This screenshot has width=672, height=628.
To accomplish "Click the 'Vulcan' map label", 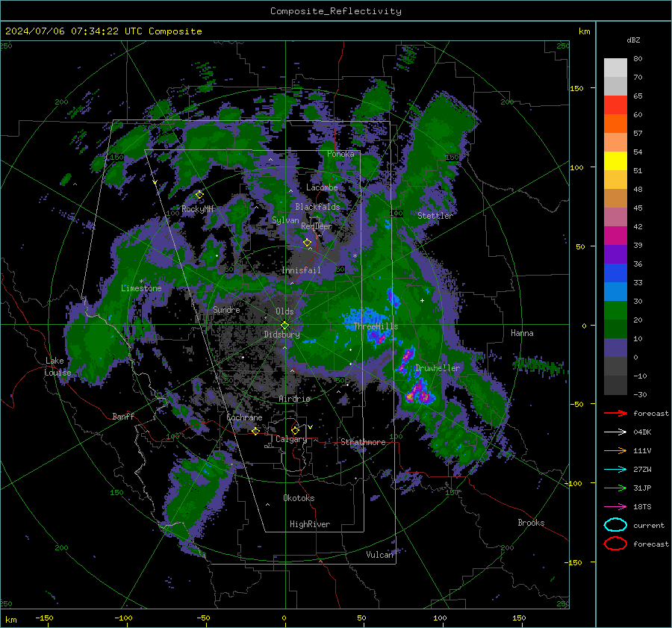I will (380, 555).
